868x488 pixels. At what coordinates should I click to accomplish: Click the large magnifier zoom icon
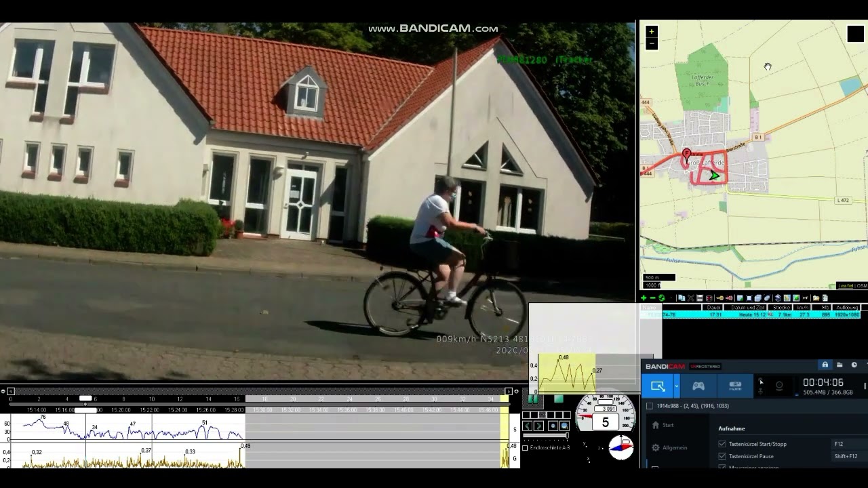coord(564,426)
